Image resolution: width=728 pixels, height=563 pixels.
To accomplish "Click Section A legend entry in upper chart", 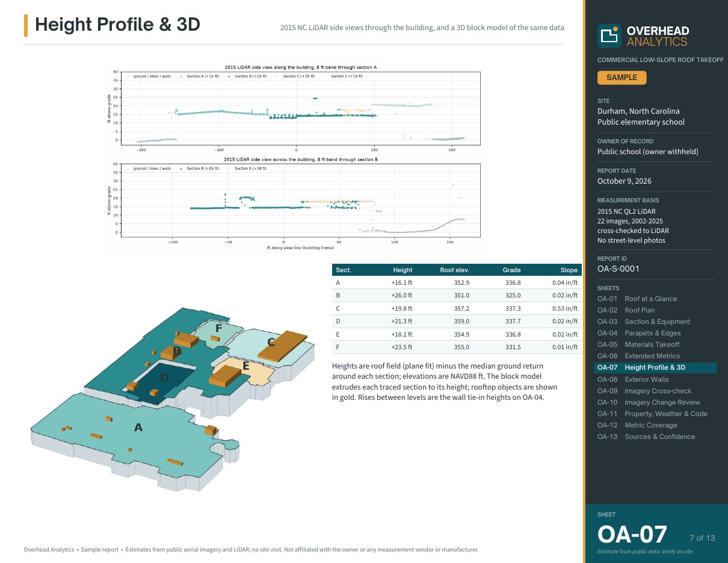I will pyautogui.click(x=200, y=76).
